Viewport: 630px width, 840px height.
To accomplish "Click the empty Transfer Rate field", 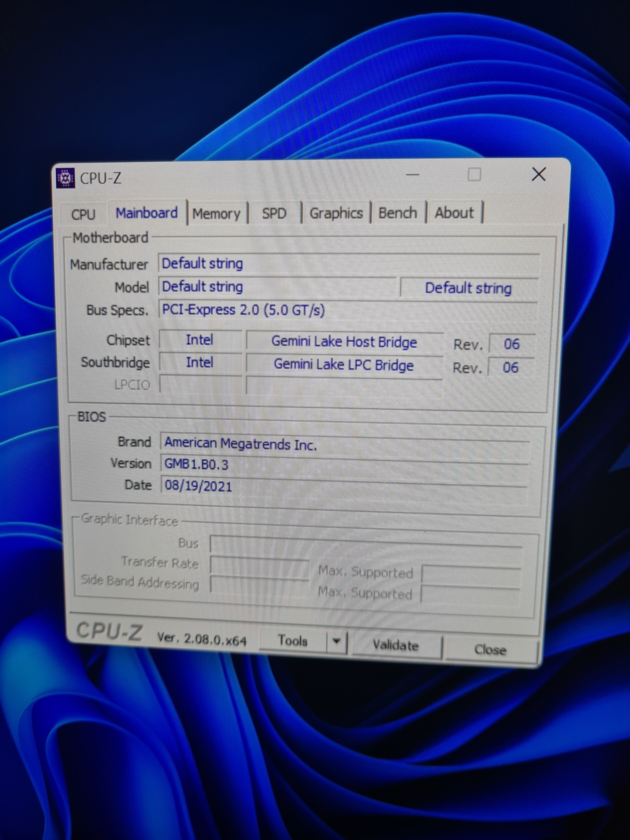I will (260, 565).
